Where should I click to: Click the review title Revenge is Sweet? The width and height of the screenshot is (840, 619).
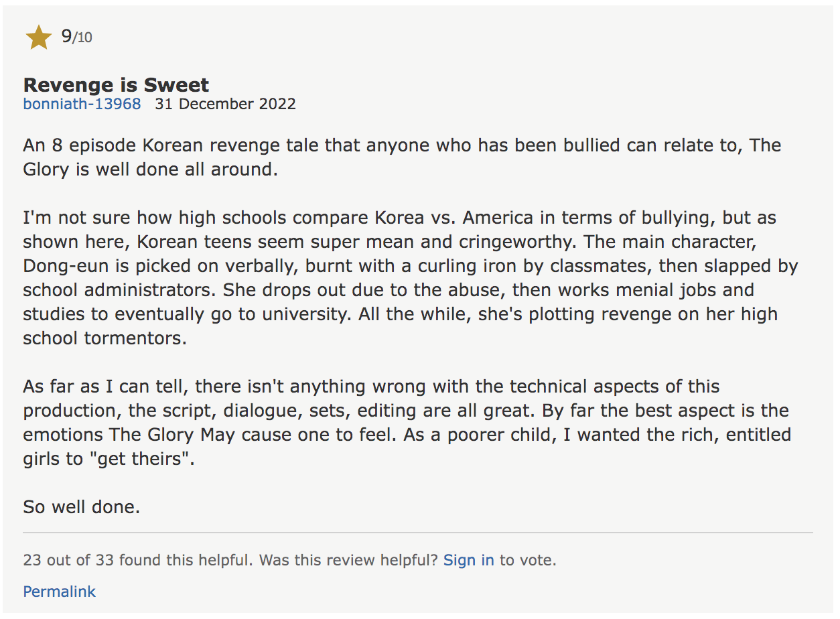(x=116, y=84)
